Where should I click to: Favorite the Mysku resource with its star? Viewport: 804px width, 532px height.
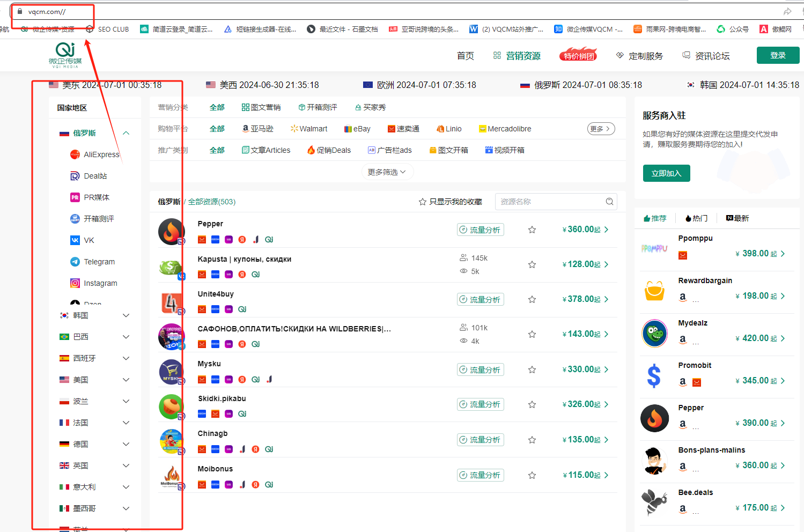pyautogui.click(x=532, y=370)
